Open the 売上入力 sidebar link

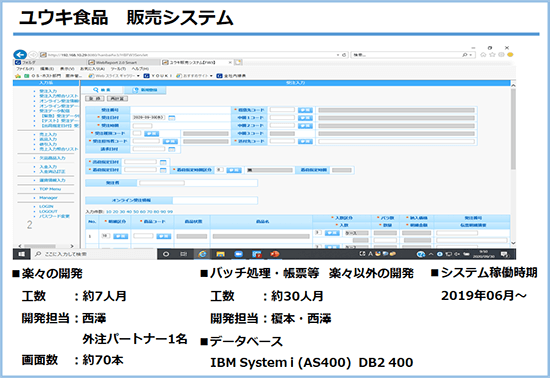tap(48, 135)
